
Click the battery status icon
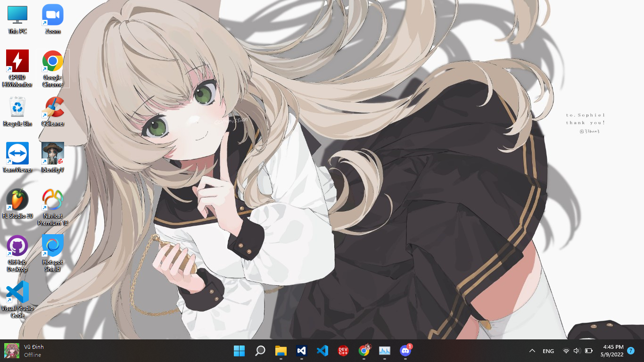[588, 351]
